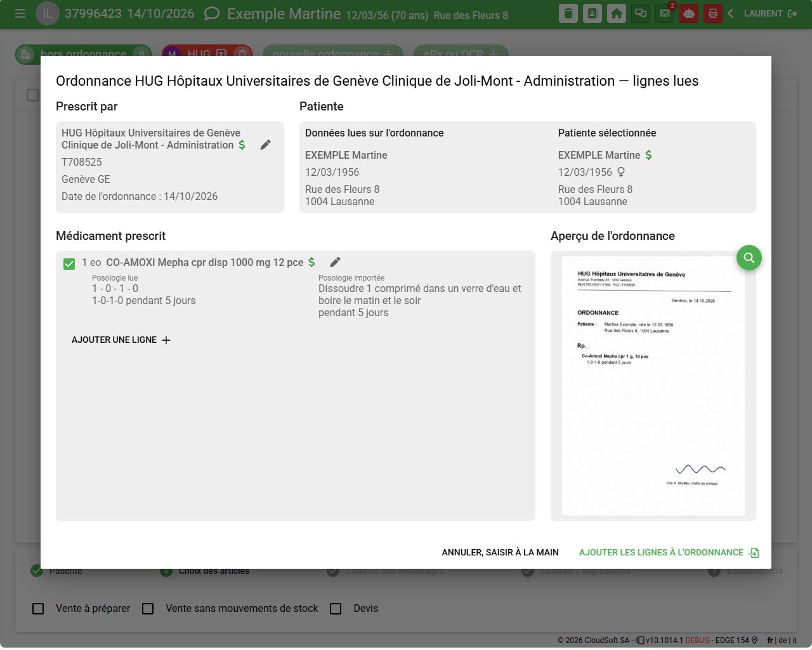Open the prescription preview thumbnail
Image resolution: width=812 pixels, height=650 pixels.
[x=653, y=386]
